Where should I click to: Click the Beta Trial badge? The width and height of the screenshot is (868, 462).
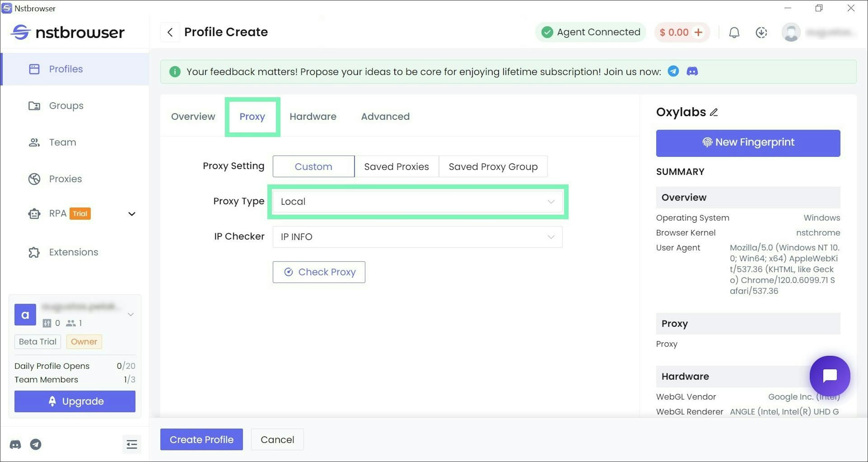click(38, 342)
